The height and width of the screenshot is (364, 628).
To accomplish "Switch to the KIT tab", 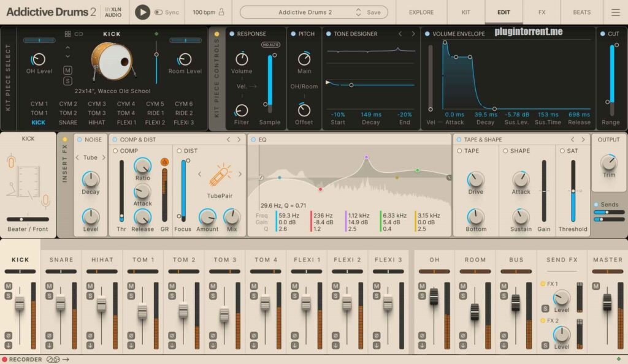I will click(x=466, y=12).
